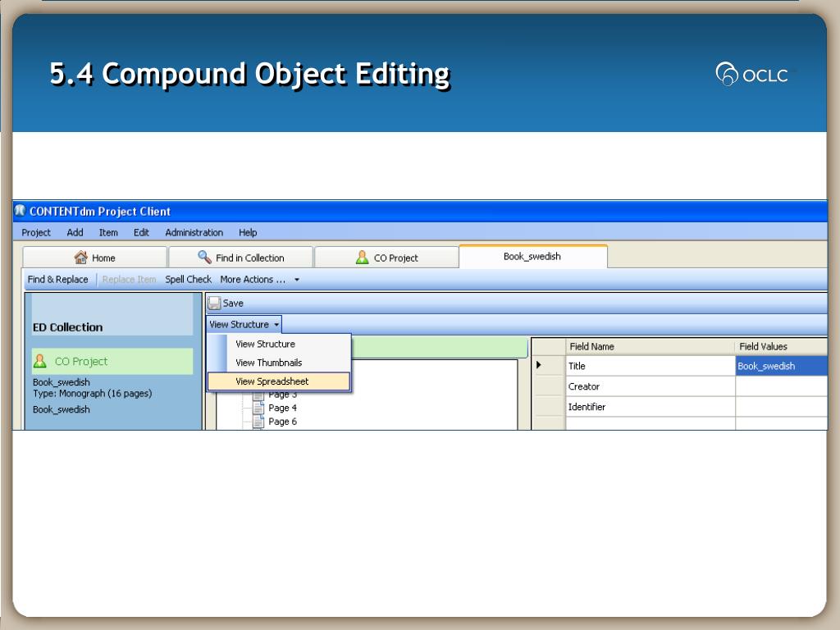Open the View Structure dropdown button
The height and width of the screenshot is (630, 840).
[244, 325]
